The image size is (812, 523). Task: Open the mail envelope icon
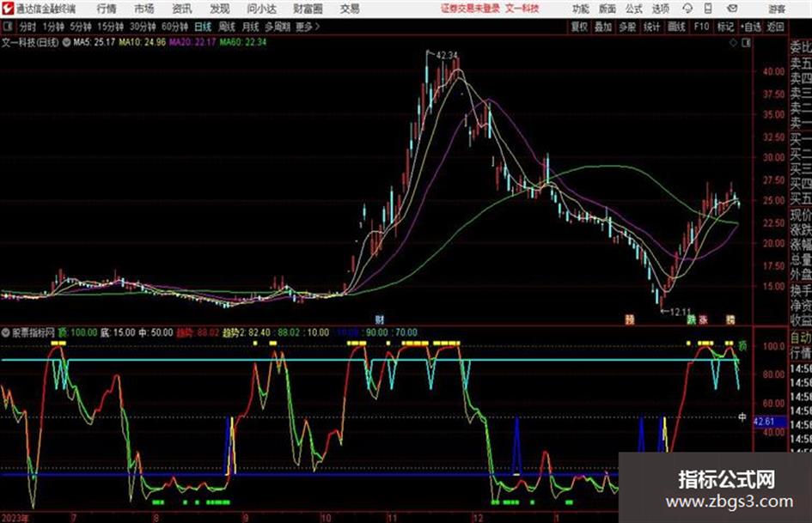[732, 9]
